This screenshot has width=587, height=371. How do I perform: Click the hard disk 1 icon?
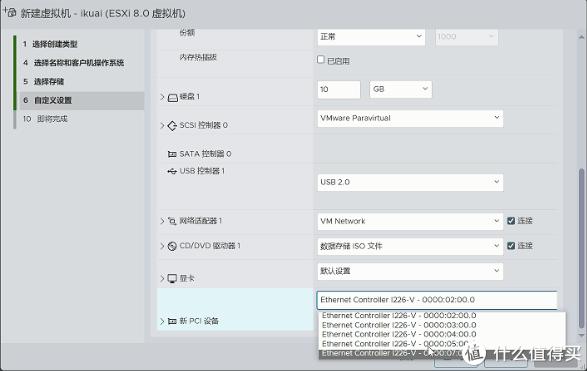173,98
